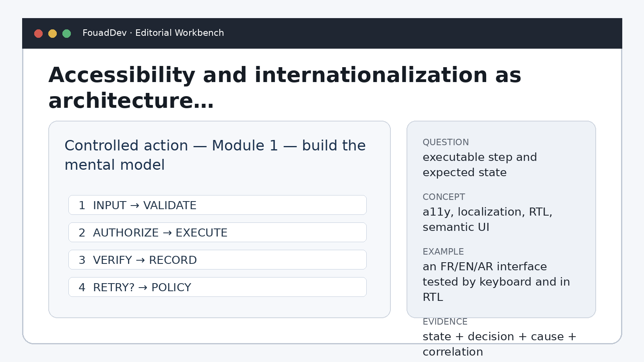Click the CONCEPT label
This screenshot has width=644, height=362.
point(444,197)
